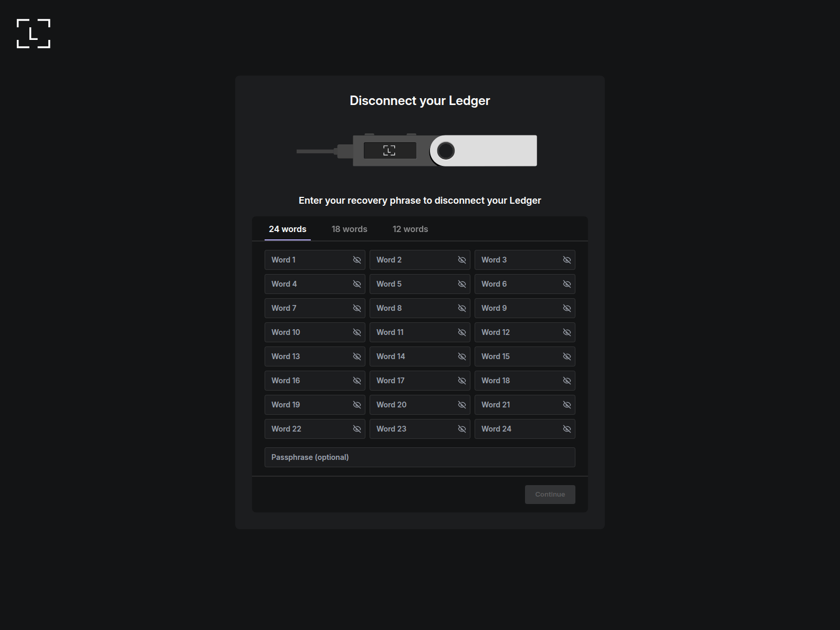840x630 pixels.
Task: Toggle visibility on the Word 3 field
Action: point(566,259)
